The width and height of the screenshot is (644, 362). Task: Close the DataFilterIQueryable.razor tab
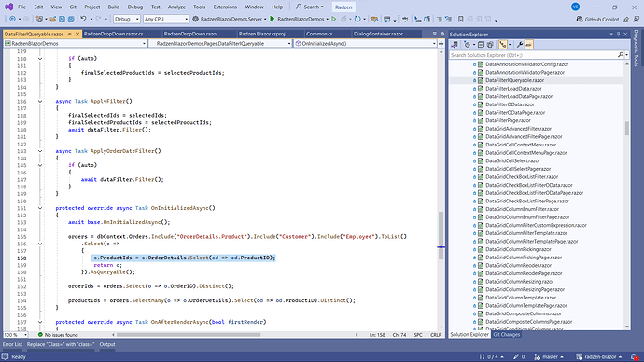pyautogui.click(x=77, y=35)
